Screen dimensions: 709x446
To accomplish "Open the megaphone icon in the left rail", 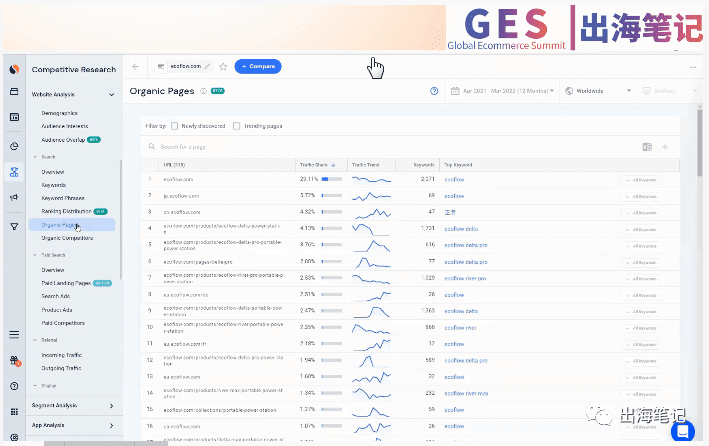I will point(14,197).
